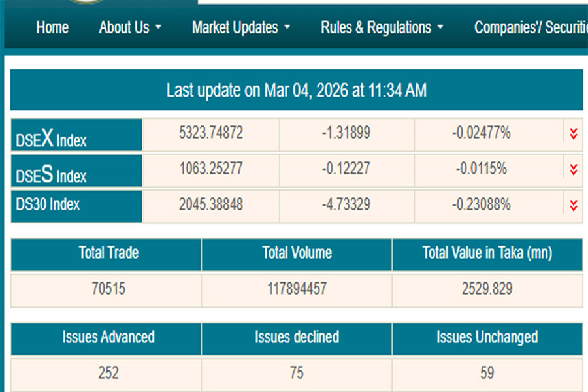Click the DSES Index red down-arrow icon
The image size is (588, 392).
pos(574,170)
